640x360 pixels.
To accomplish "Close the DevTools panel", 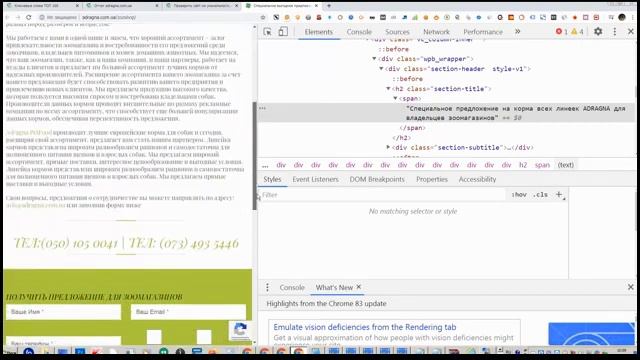I will click(x=631, y=31).
